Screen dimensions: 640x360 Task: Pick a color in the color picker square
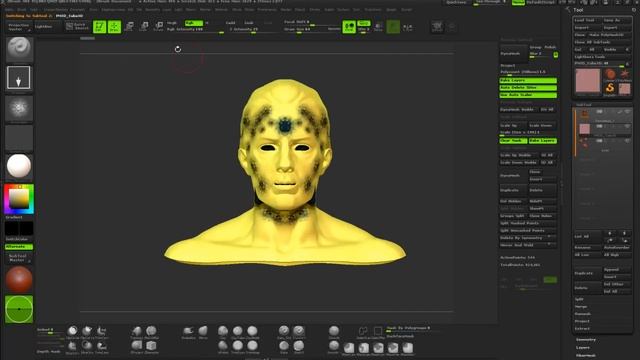(19, 199)
